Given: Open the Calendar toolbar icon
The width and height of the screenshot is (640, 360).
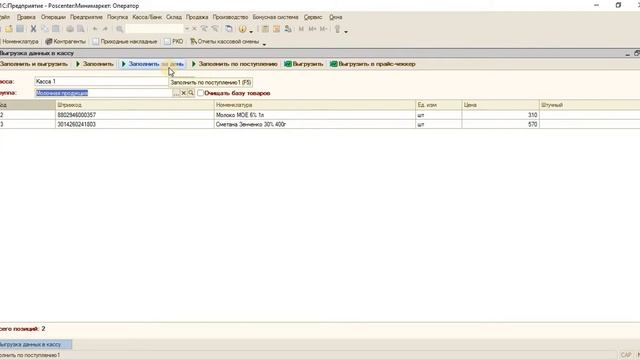Looking at the screenshot, I should (x=277, y=29).
